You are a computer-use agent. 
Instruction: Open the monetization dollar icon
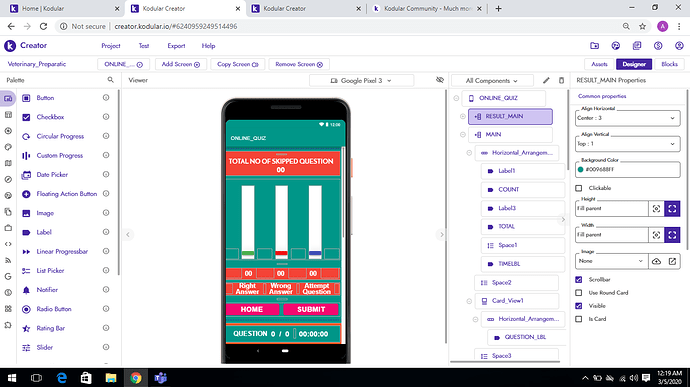(x=658, y=45)
